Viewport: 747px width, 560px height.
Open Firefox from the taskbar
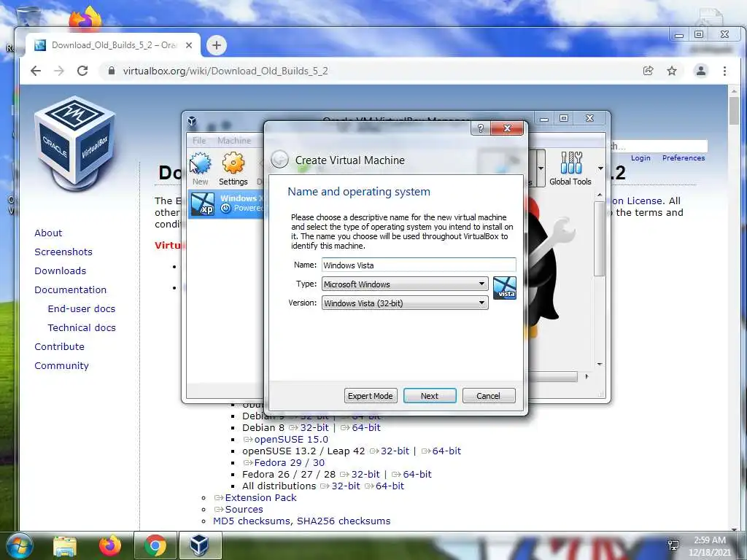[x=110, y=545]
